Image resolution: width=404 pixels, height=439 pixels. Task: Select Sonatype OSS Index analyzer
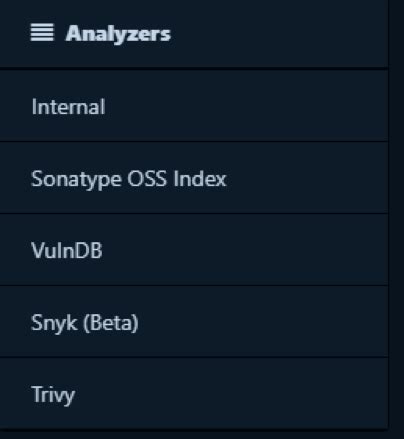click(194, 178)
